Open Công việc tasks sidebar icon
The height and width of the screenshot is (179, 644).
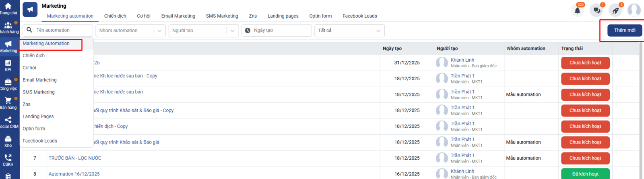8,84
